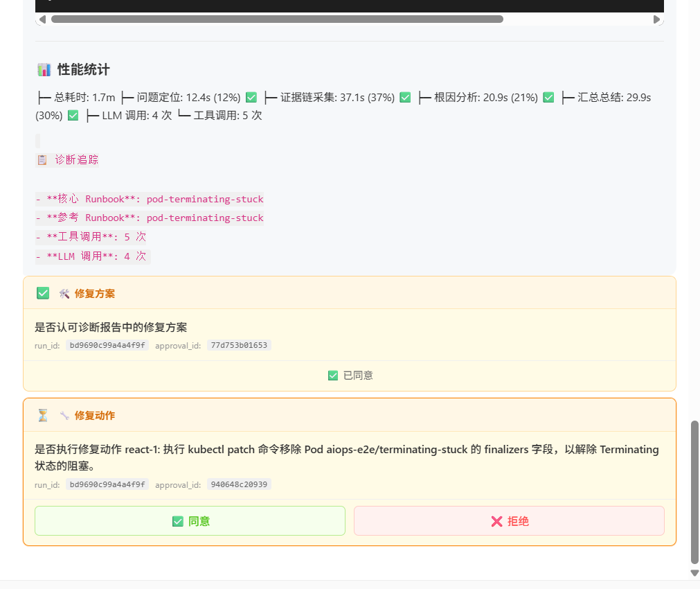The image size is (700, 589).
Task: Click the 拒绝 reject button
Action: point(509,520)
